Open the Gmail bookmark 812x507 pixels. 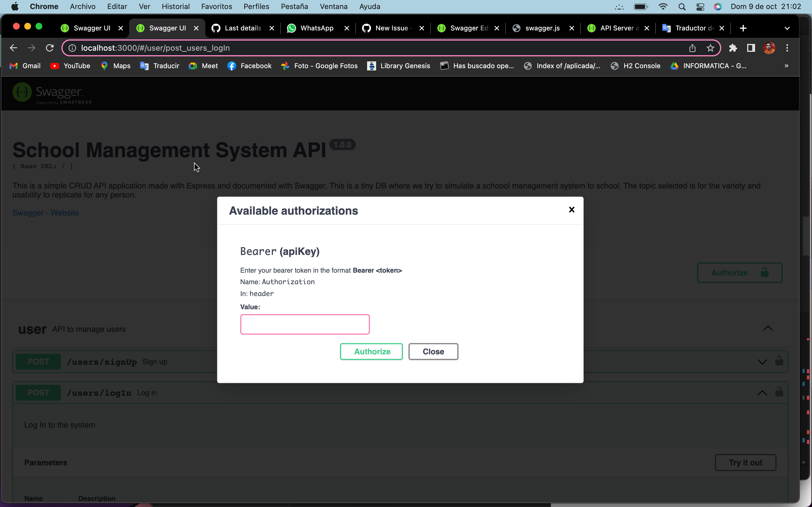25,66
